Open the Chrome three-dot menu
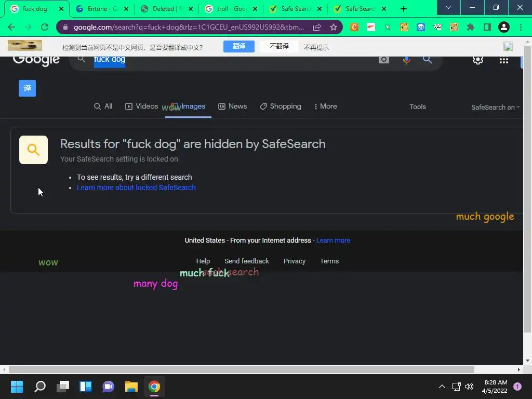 tap(521, 27)
